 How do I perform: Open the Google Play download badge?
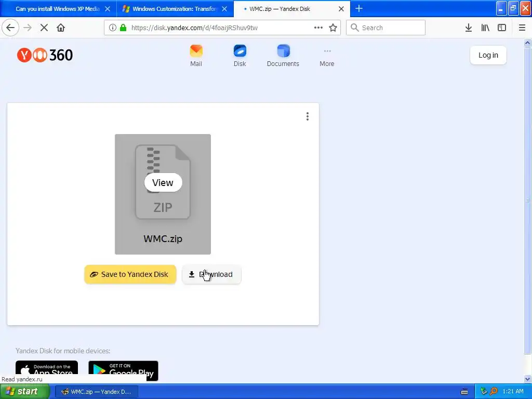pyautogui.click(x=123, y=370)
